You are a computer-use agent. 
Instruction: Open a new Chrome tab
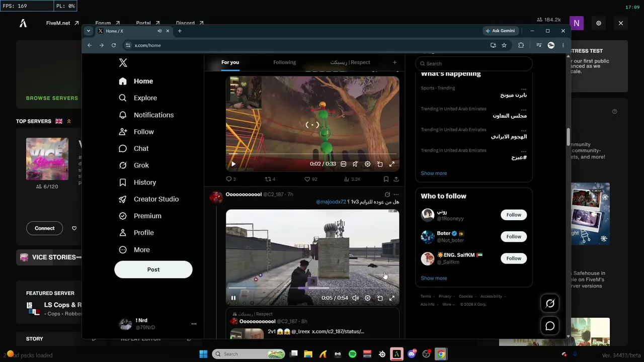coord(180,31)
